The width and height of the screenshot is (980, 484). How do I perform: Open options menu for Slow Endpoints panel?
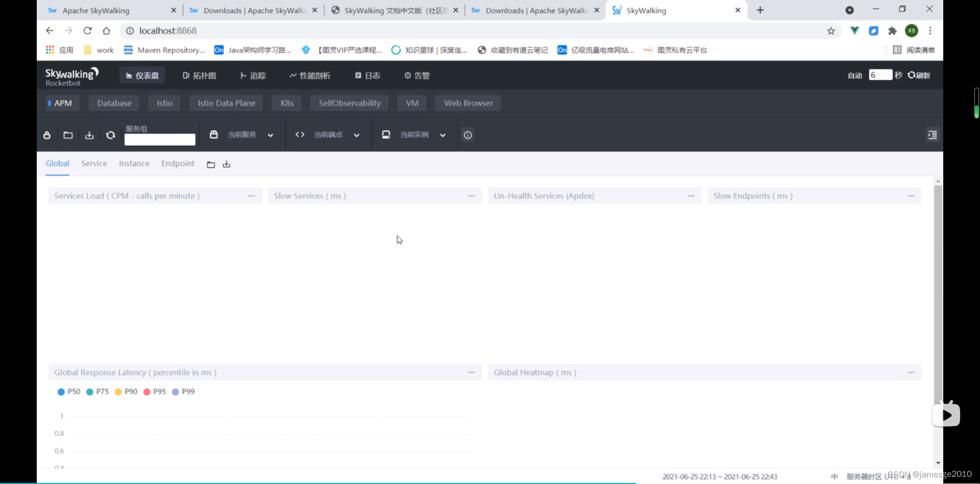pyautogui.click(x=911, y=196)
